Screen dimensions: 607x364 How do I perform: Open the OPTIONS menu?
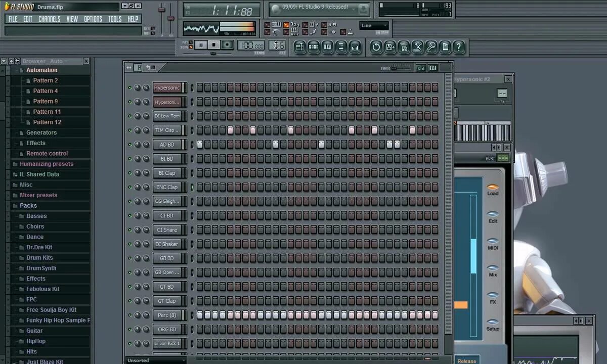(93, 19)
